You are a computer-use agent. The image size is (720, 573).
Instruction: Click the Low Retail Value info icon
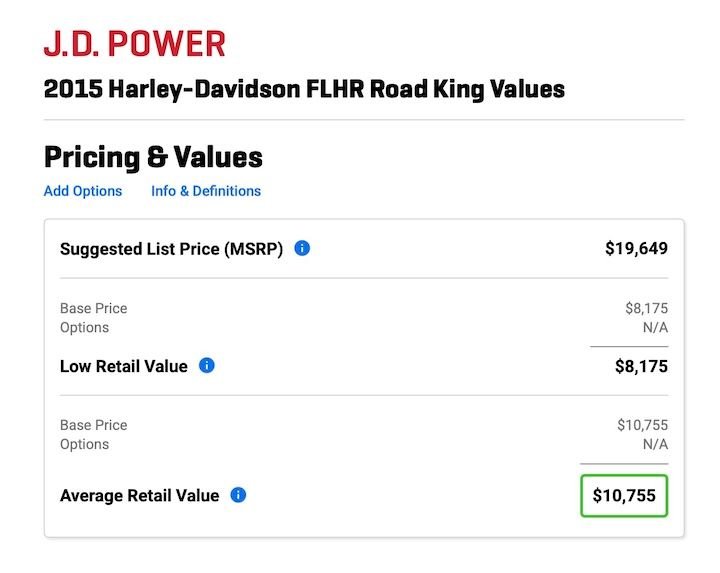207,366
